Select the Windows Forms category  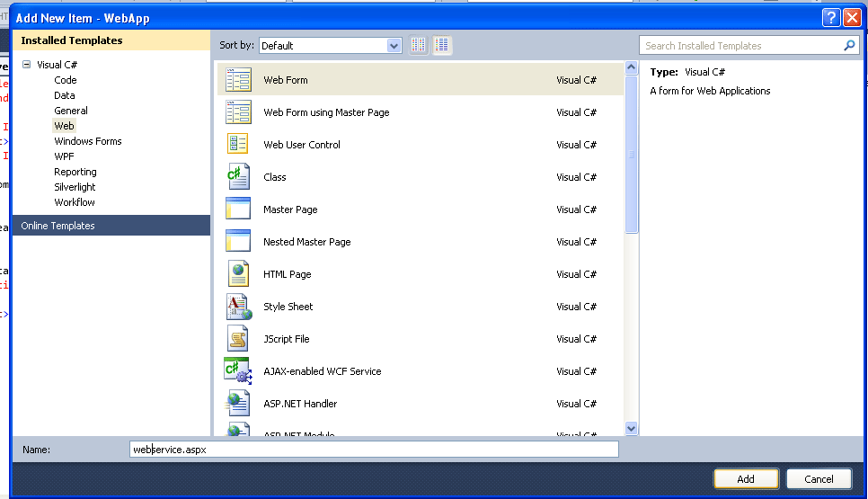[87, 140]
